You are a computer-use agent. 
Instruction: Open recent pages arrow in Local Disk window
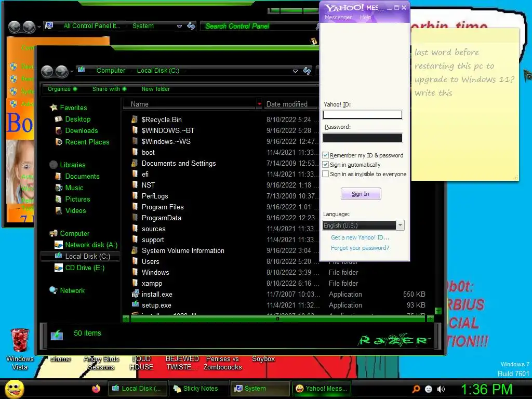pyautogui.click(x=72, y=72)
